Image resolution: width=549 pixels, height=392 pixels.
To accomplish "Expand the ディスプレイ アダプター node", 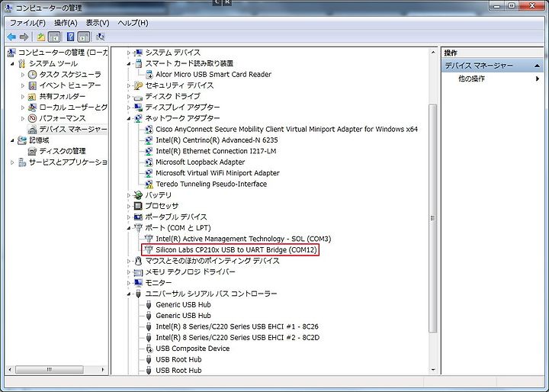I will coord(129,108).
